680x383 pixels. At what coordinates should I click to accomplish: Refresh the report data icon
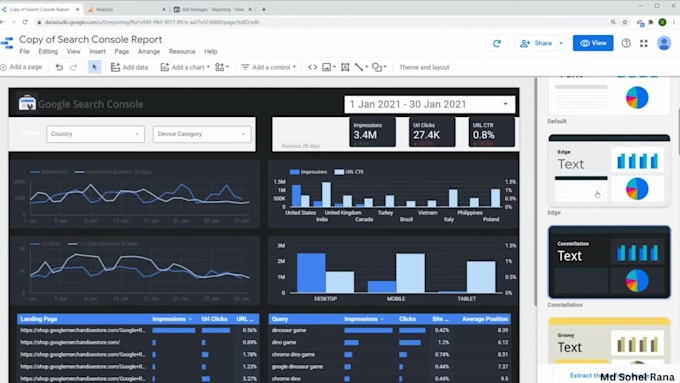497,43
